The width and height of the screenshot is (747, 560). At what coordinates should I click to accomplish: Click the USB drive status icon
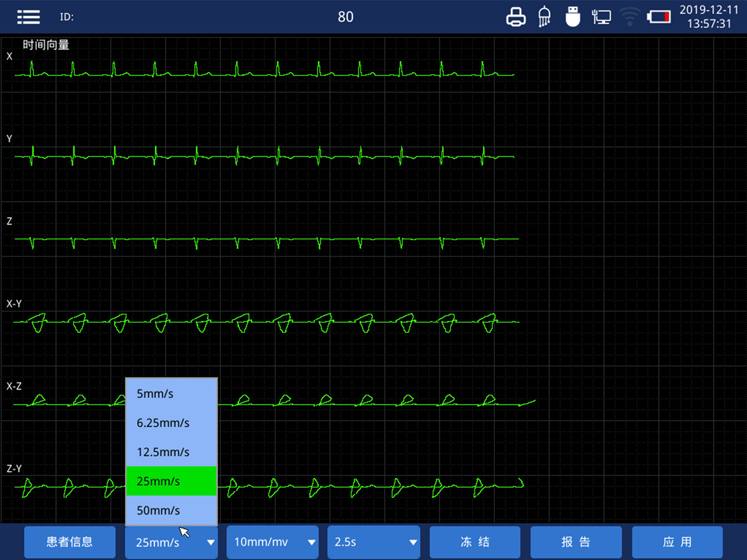572,17
